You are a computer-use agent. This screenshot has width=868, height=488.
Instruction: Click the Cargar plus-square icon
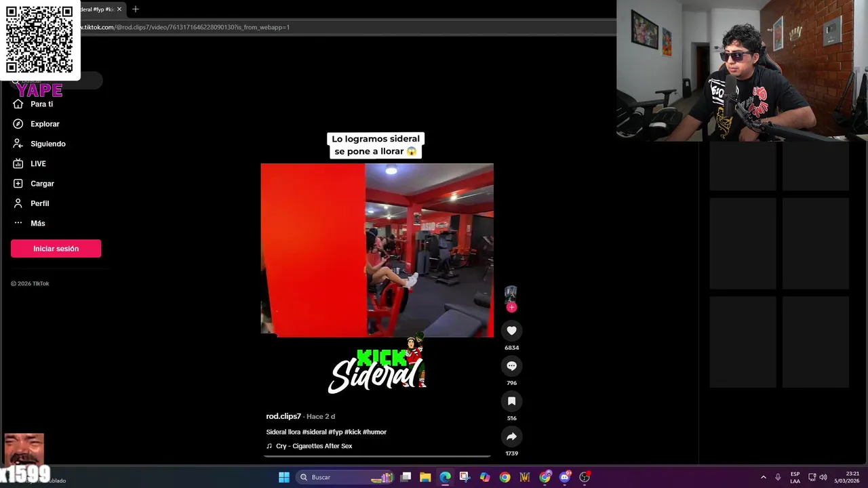pos(18,184)
